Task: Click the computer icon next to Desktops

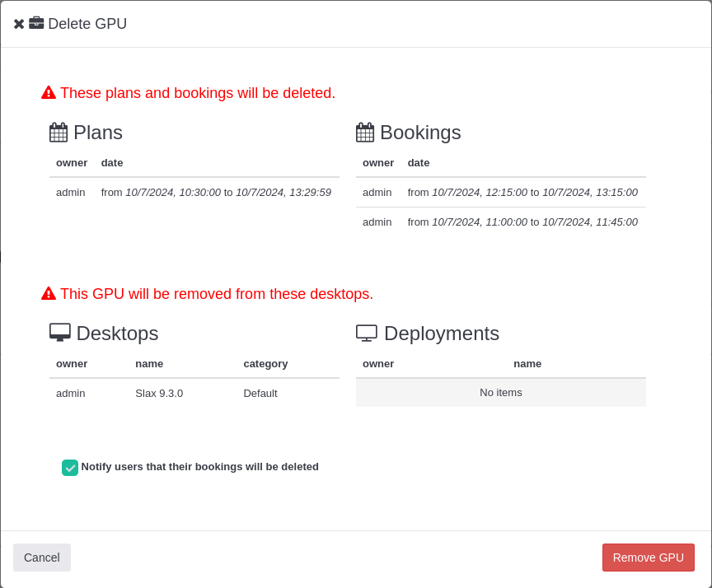Action: coord(60,333)
